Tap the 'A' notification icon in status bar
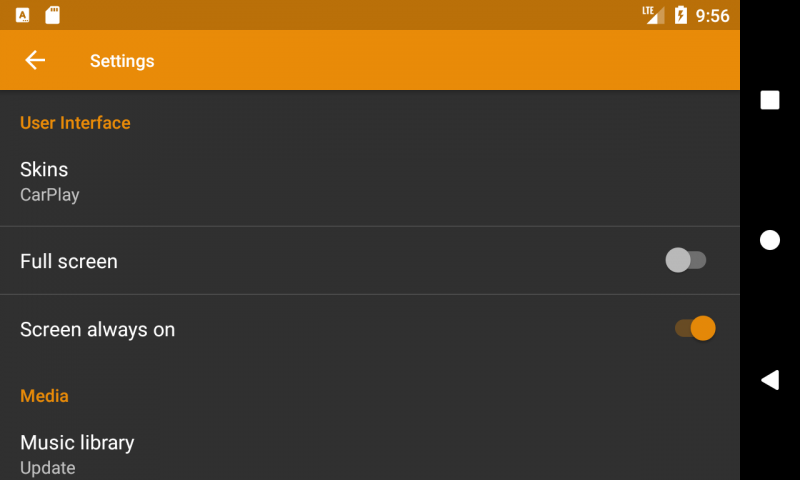The height and width of the screenshot is (480, 800). point(22,15)
